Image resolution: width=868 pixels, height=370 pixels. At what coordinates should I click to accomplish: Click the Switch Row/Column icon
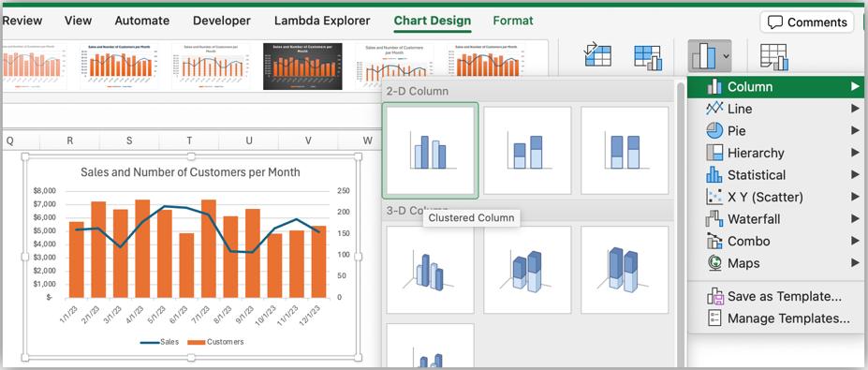597,55
